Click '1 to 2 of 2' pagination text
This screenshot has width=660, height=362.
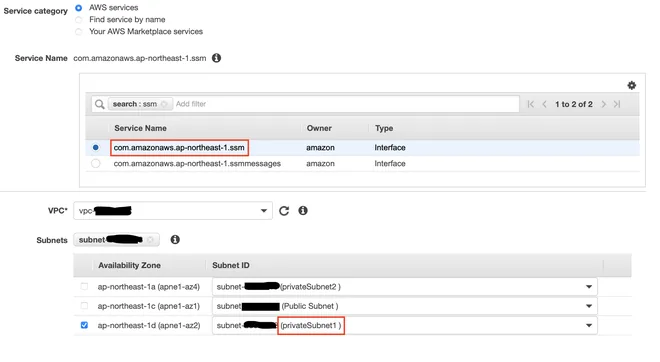click(574, 104)
